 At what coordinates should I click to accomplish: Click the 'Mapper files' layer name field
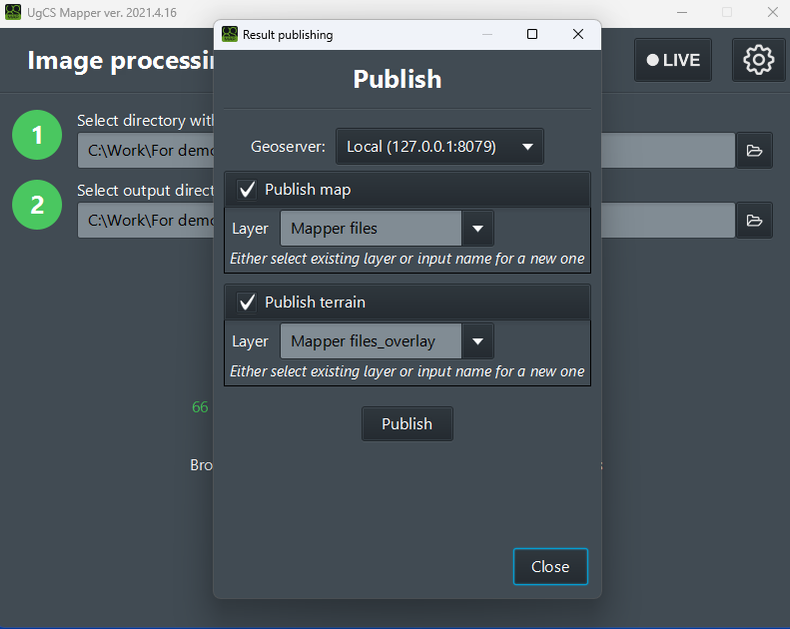click(x=370, y=228)
